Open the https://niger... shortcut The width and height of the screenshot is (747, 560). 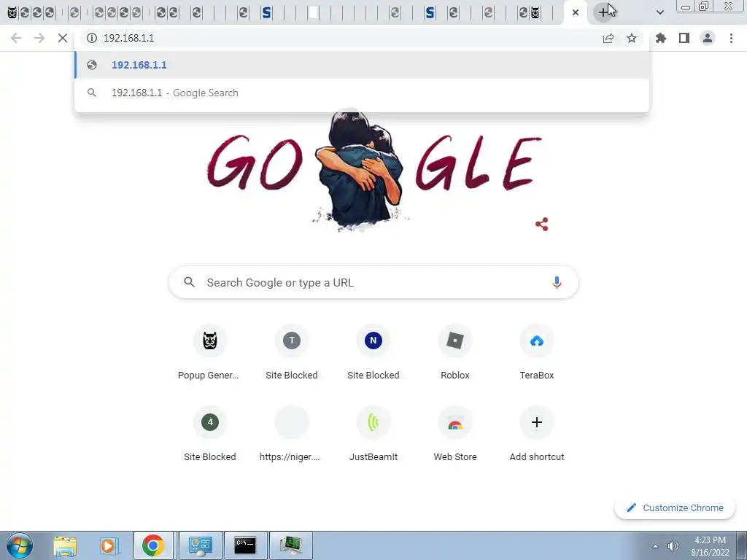coord(292,435)
